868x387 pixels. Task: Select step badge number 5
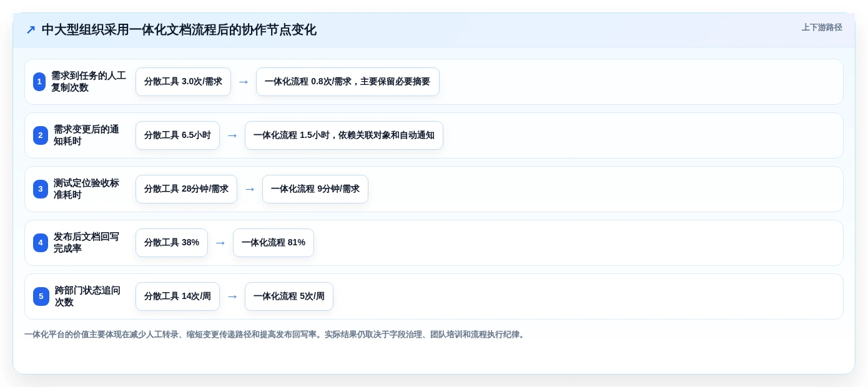click(41, 296)
